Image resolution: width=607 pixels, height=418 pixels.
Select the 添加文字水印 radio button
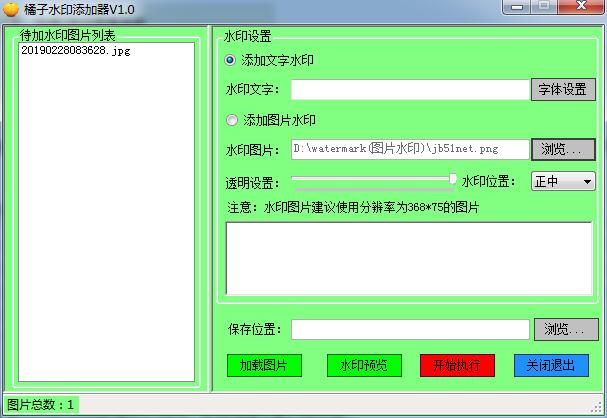(230, 60)
